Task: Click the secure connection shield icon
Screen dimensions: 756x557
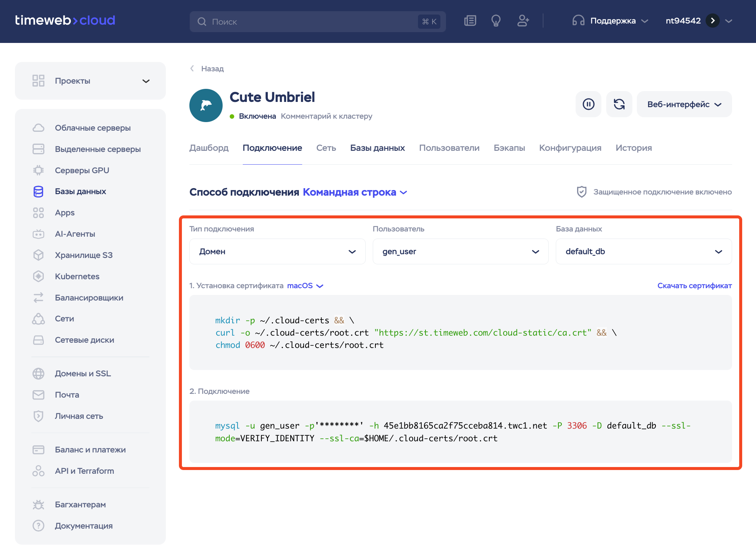Action: coord(582,192)
